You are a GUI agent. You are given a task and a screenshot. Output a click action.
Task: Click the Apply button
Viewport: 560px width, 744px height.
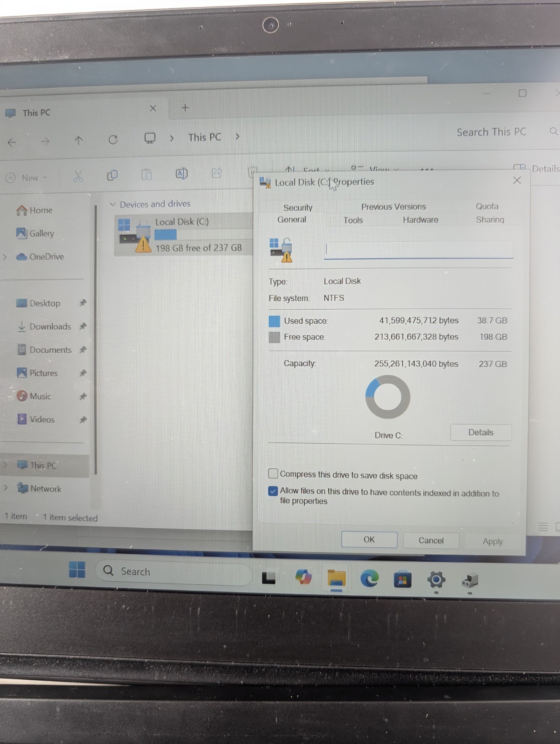493,541
